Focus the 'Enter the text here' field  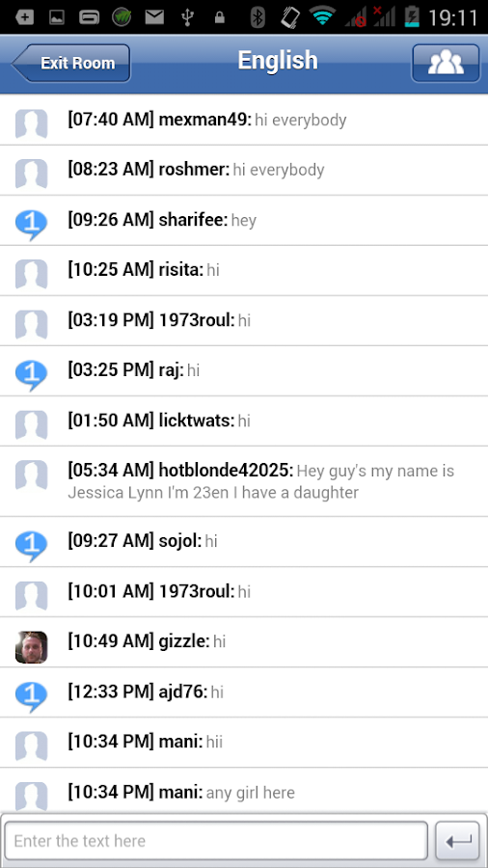216,841
